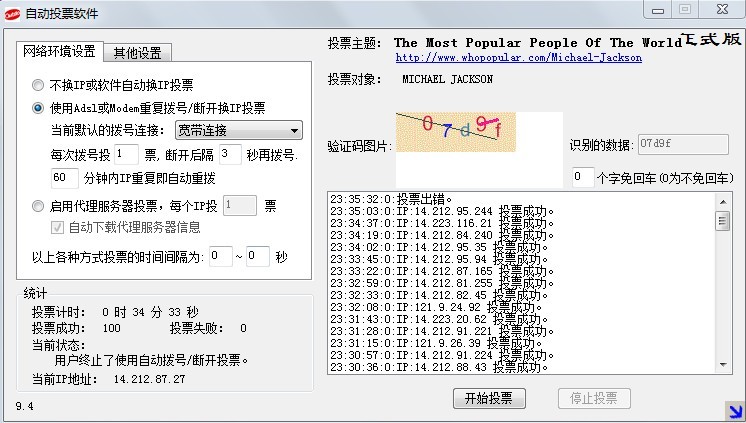The width and height of the screenshot is (746, 423).
Task: Enable the 启用代理服务器投票 radio option
Action: click(x=39, y=206)
